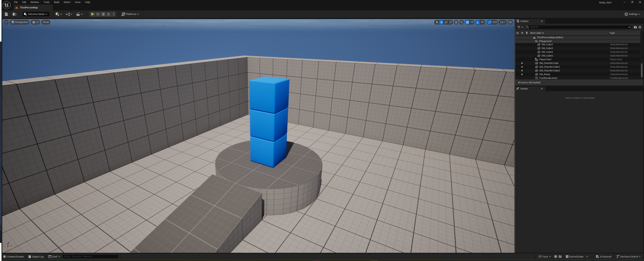This screenshot has height=261, width=644.
Task: Toggle visibility column eye icon in Outliner header
Action: (517, 33)
